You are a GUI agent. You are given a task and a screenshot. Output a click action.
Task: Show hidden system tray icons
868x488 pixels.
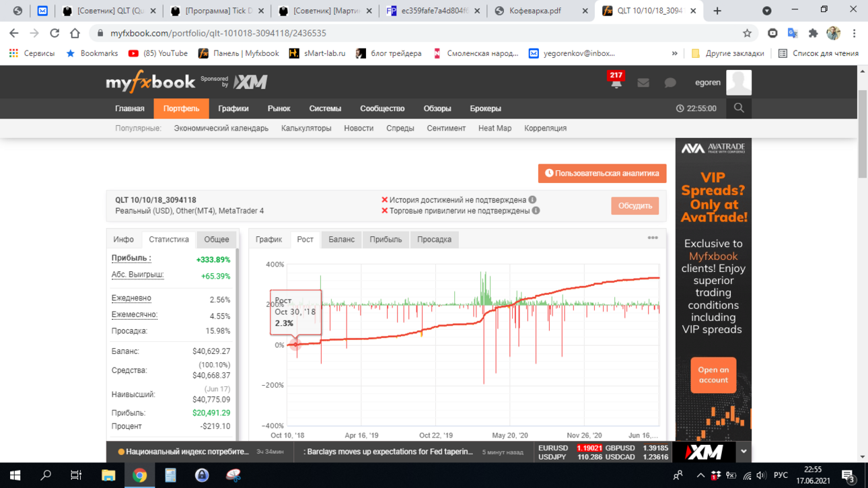[x=700, y=476]
